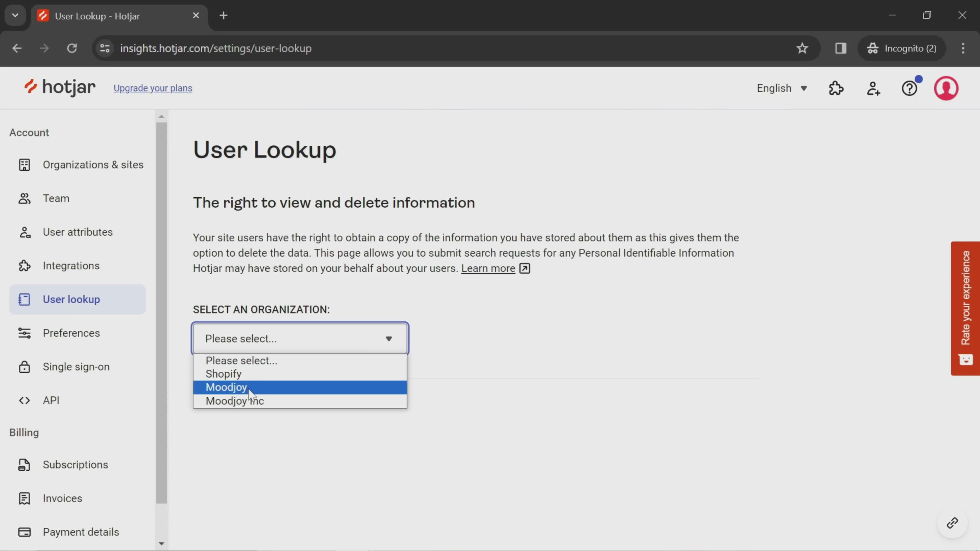The height and width of the screenshot is (551, 980).
Task: Click the Invoices billing section
Action: pyautogui.click(x=63, y=498)
